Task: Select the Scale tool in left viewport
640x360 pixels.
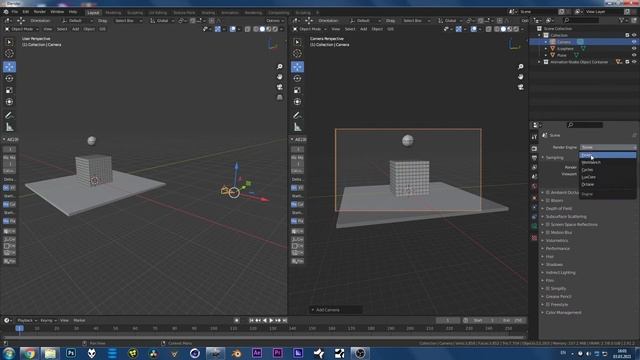Action: click(x=9, y=90)
